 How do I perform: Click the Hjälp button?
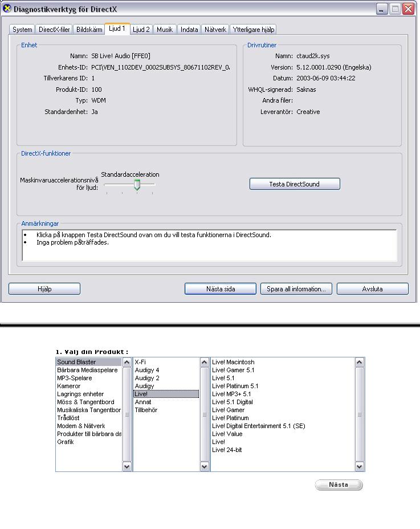click(44, 289)
